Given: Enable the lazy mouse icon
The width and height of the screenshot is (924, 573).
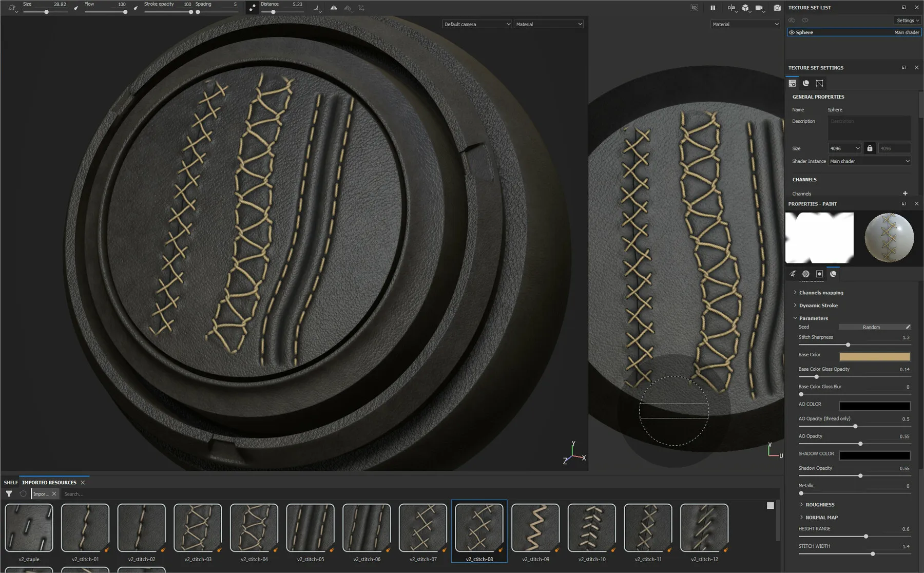Looking at the screenshot, I should [252, 8].
